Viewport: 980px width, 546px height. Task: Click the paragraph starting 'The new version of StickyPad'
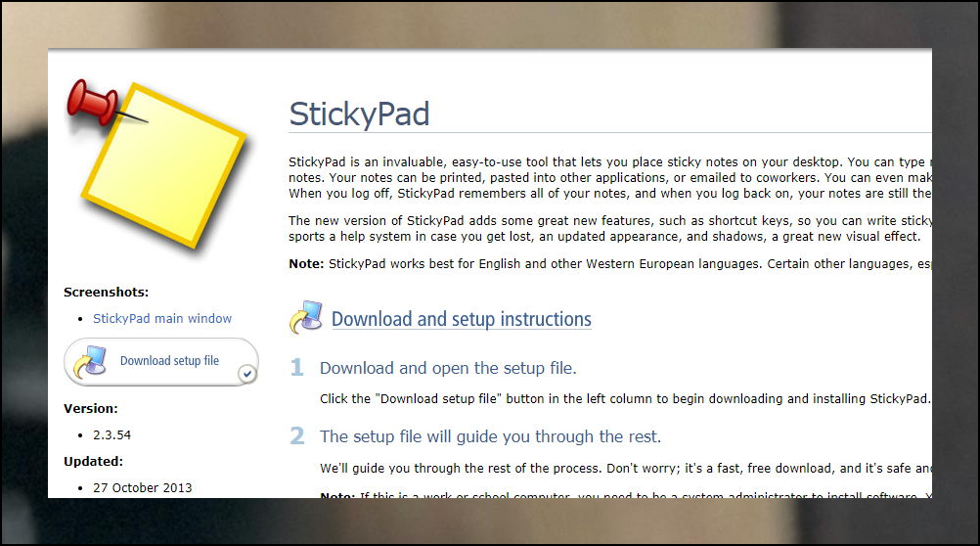610,228
